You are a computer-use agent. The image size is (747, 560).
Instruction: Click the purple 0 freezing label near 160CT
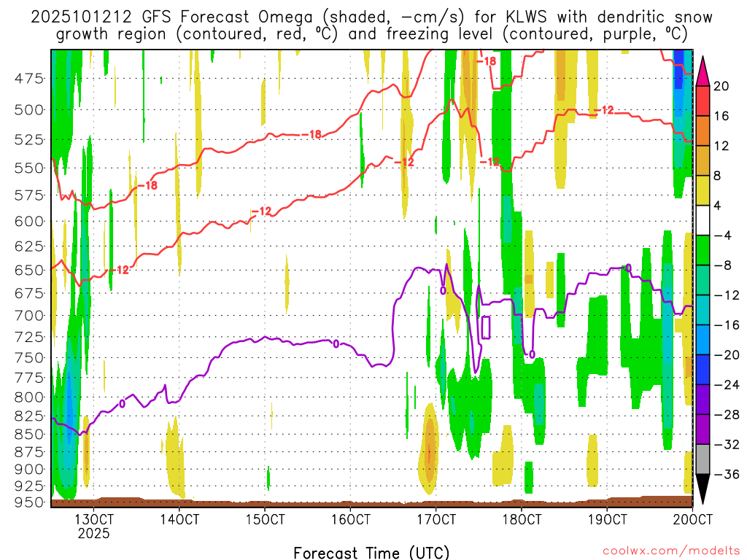[336, 344]
